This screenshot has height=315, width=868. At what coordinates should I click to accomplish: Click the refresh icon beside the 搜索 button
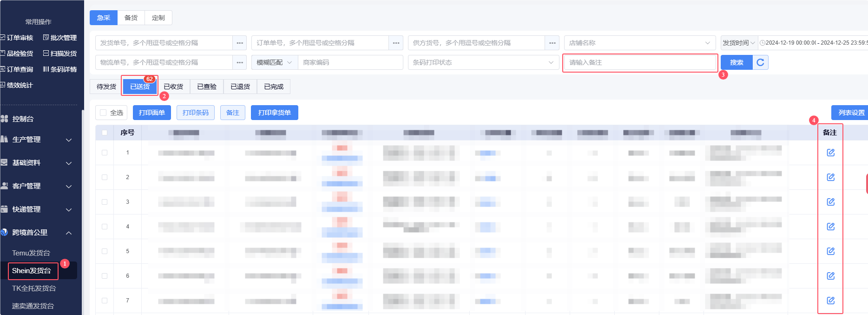[x=760, y=62]
